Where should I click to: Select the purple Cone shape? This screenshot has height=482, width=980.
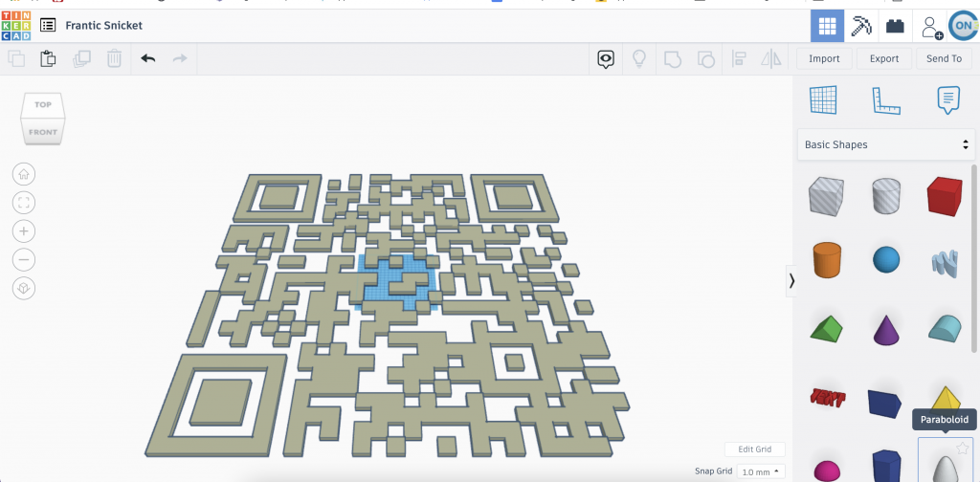pyautogui.click(x=886, y=329)
